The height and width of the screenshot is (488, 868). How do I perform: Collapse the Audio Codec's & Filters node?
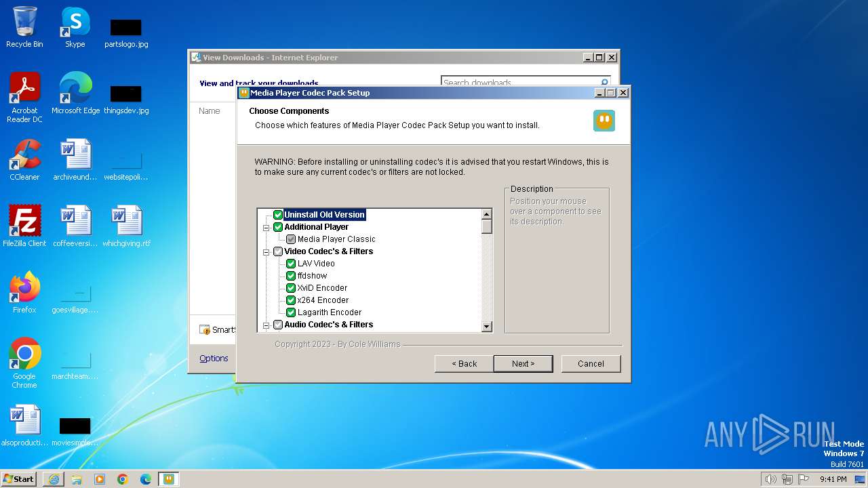tap(266, 325)
